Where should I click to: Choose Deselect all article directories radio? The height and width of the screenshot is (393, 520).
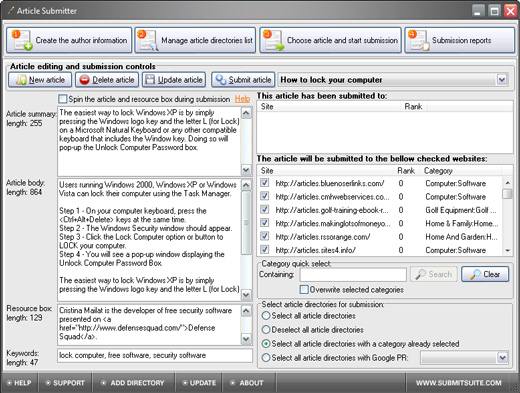click(266, 330)
